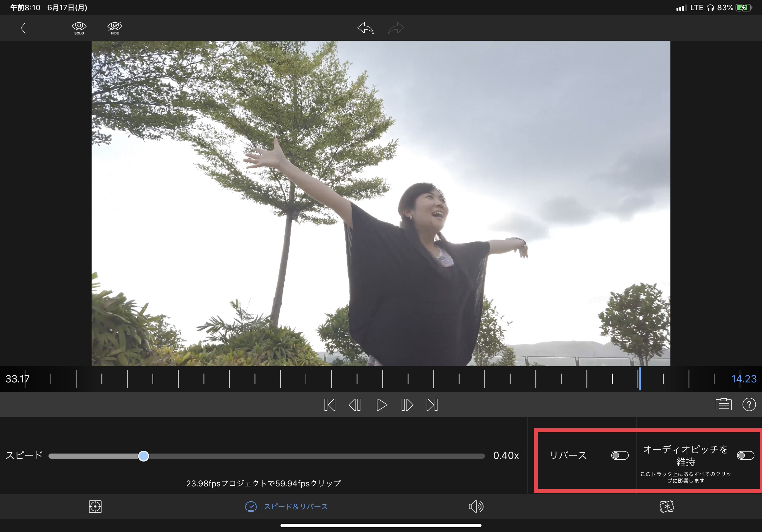The height and width of the screenshot is (532, 762).
Task: Enable オーディオピッチを維持 toggle
Action: point(745,455)
